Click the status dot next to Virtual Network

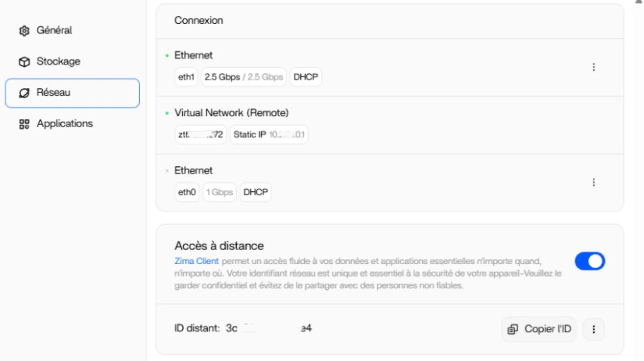pyautogui.click(x=167, y=113)
